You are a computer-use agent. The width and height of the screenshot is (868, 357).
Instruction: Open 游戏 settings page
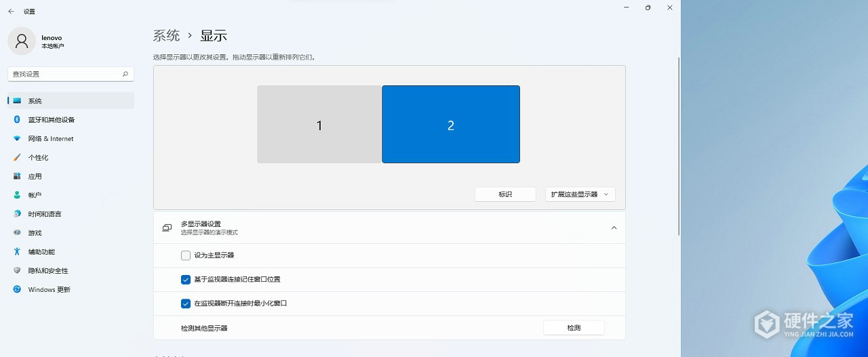tap(71, 233)
